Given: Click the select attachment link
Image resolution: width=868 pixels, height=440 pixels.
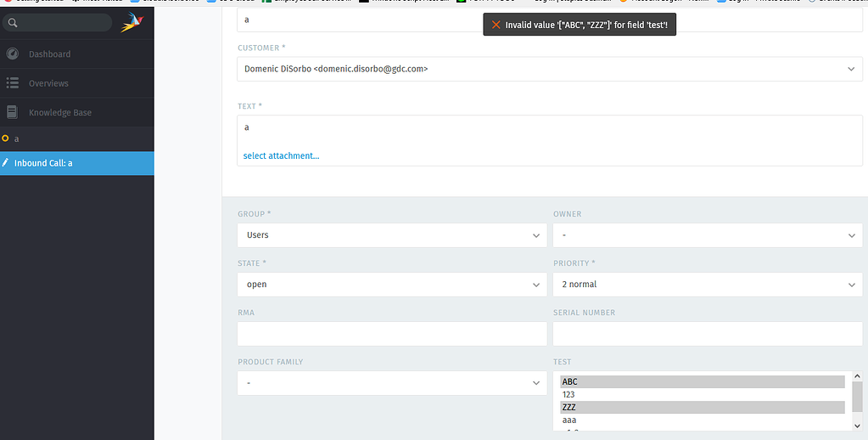Looking at the screenshot, I should coord(281,156).
